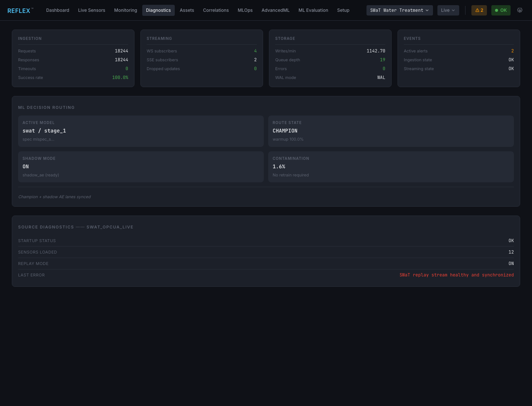The image size is (532, 406).
Task: Click 'Champion + shadow AE lanes synced' note
Action: (x=54, y=197)
